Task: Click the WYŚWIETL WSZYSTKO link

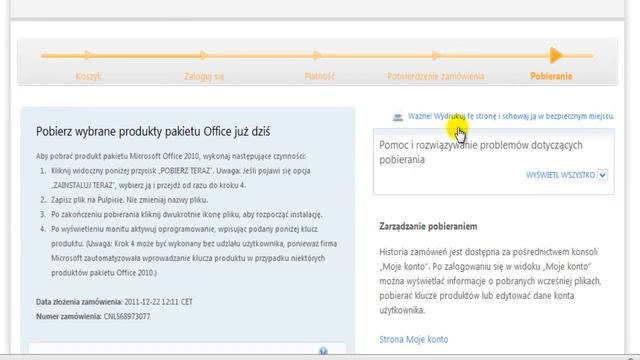Action: pyautogui.click(x=560, y=175)
